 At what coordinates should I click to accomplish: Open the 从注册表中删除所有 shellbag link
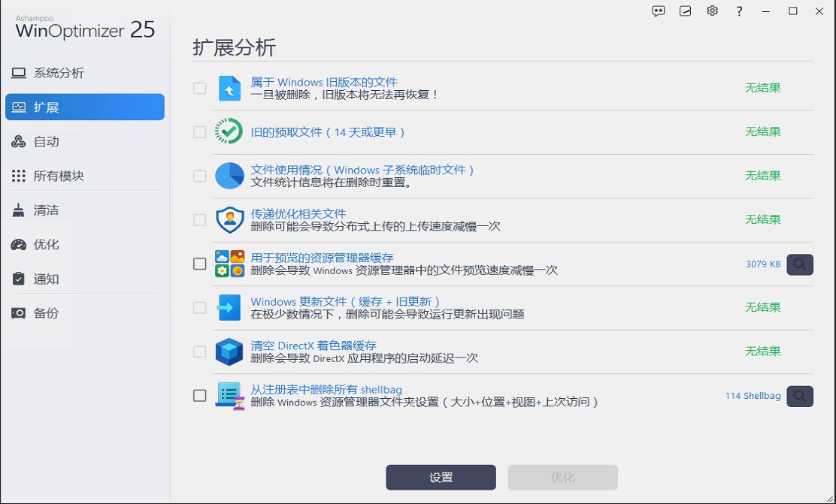[326, 389]
